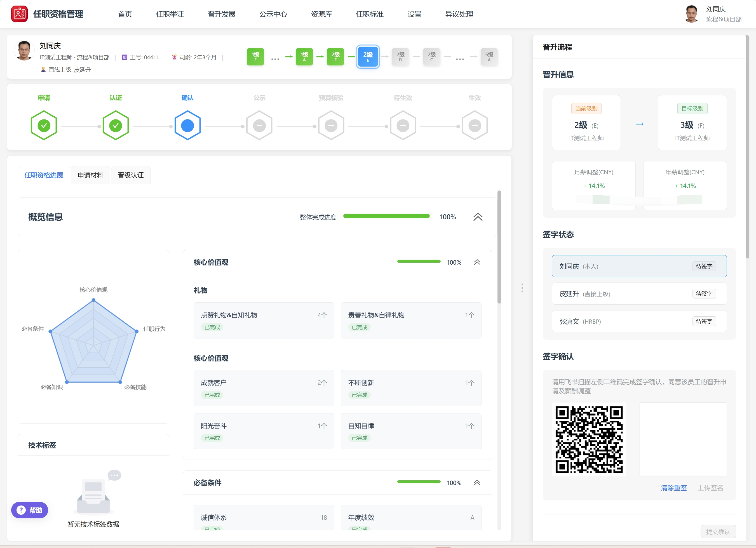Switch to the 晋级认证 tab
The image size is (756, 548).
(x=130, y=175)
